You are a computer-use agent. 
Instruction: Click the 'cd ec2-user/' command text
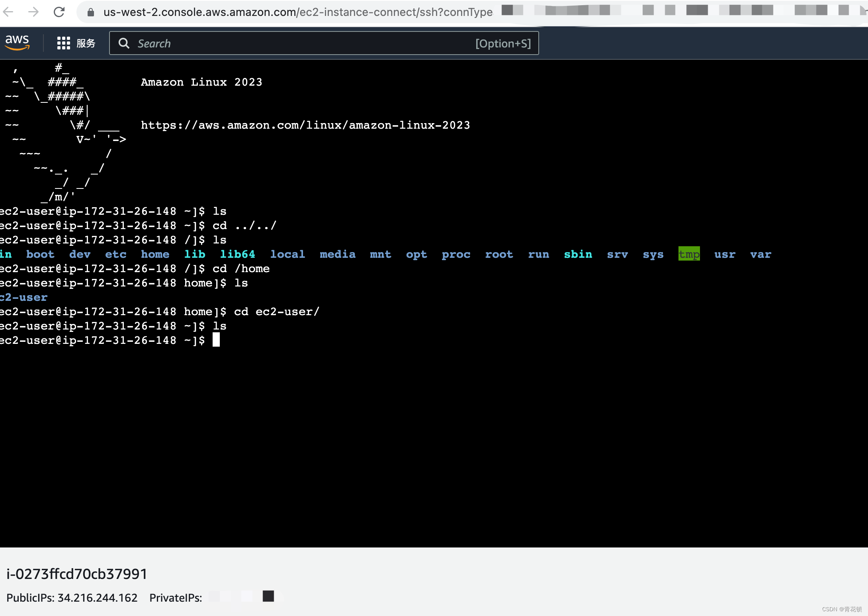coord(277,312)
